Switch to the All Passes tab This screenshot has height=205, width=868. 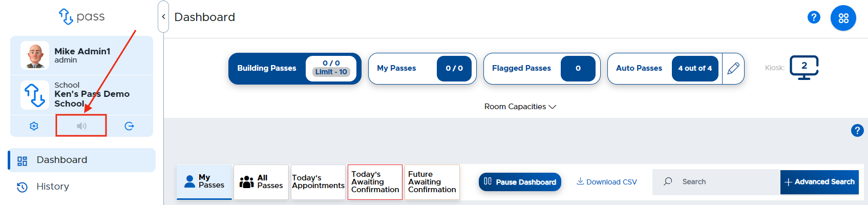coord(261,182)
